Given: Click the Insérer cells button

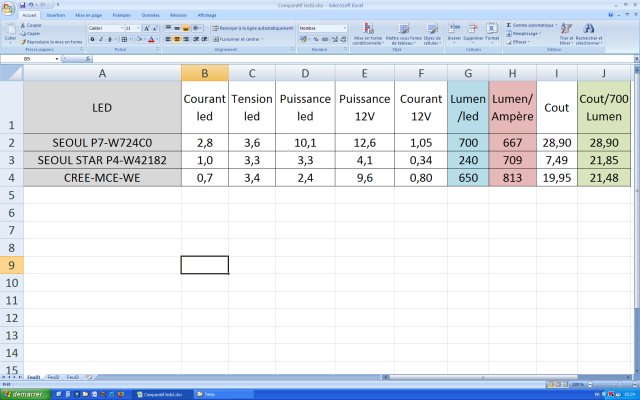Looking at the screenshot, I should 454,33.
